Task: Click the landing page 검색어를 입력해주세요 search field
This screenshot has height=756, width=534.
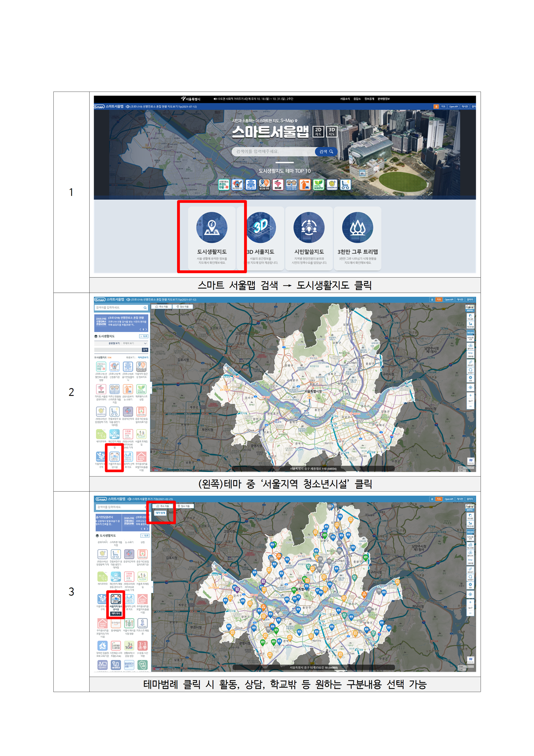Action: [x=274, y=151]
